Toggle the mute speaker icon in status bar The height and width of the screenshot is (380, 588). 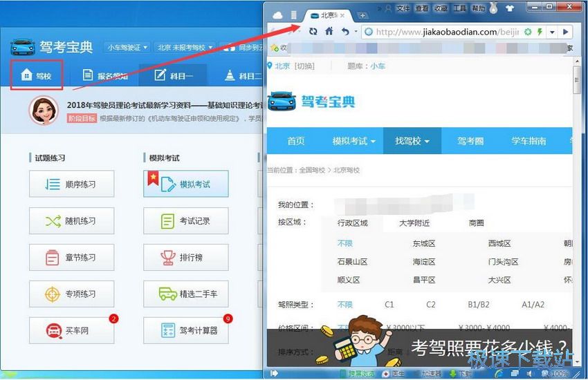(x=529, y=373)
